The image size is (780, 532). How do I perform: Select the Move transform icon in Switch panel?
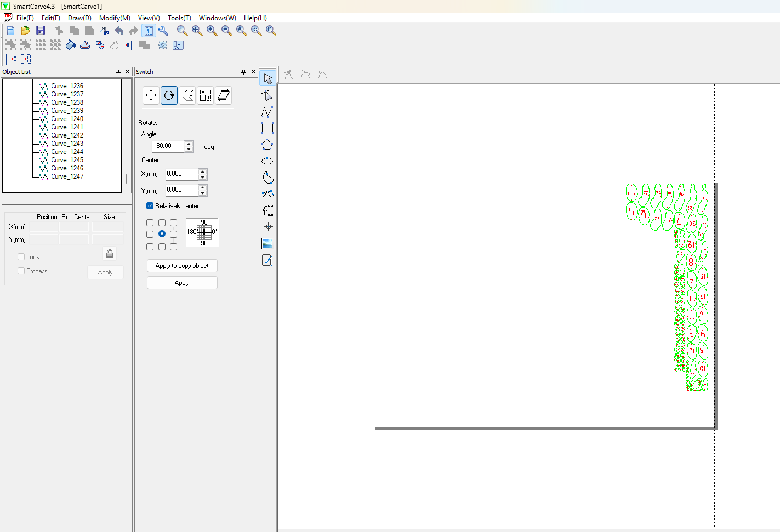coord(151,95)
